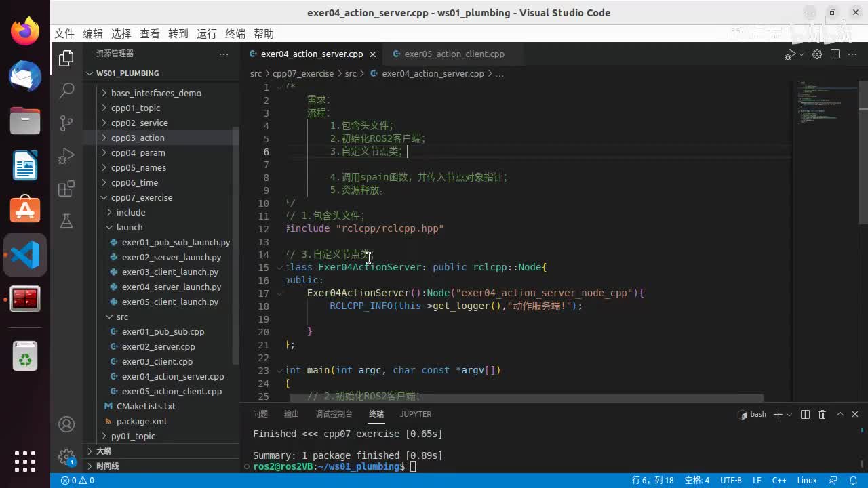
Task: Open the 终端 menu in menu bar
Action: pos(235,34)
